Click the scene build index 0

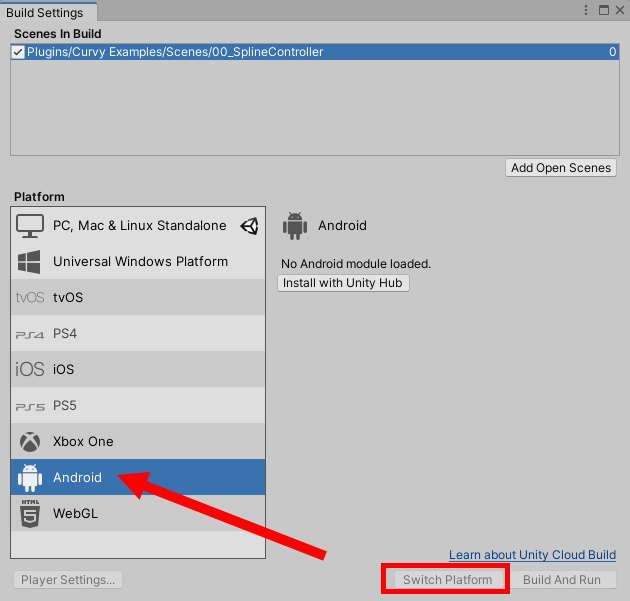(612, 52)
